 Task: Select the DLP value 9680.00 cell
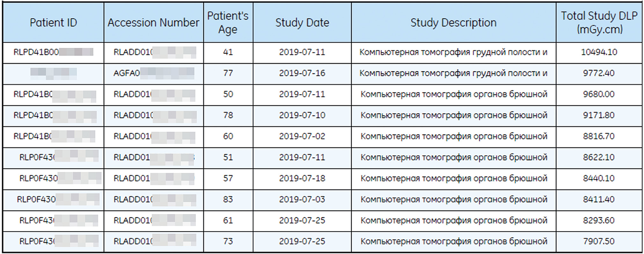(599, 94)
